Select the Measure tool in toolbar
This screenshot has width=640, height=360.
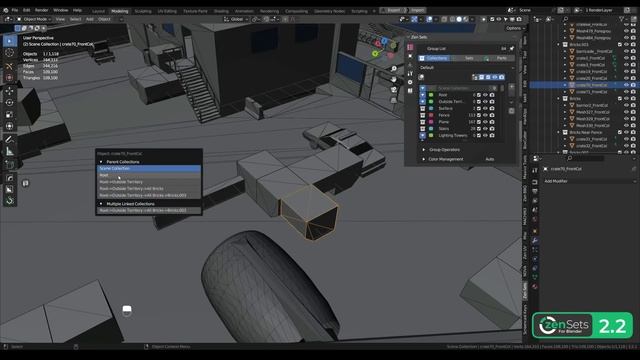click(9, 151)
